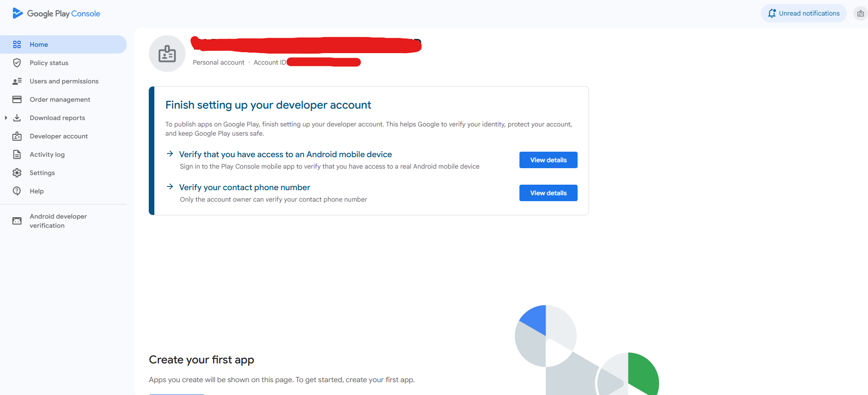Click the notification bell icon
Screen dimensions: 868x395
point(772,13)
